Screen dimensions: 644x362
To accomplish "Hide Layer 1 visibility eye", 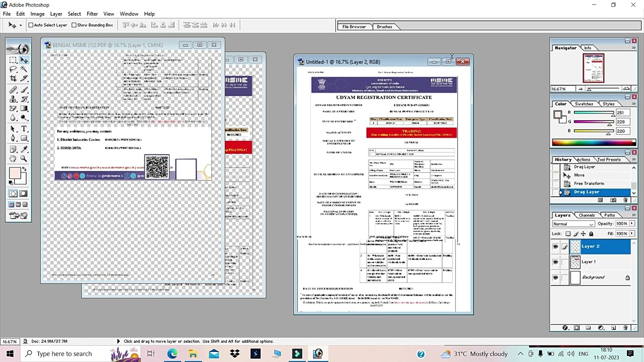I will 555,262.
